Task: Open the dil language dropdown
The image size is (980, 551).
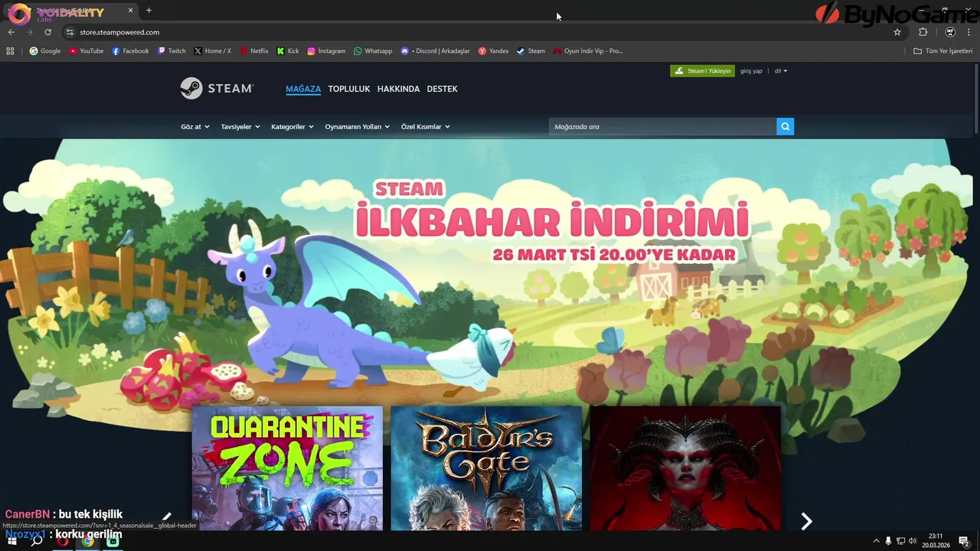Action: [781, 71]
